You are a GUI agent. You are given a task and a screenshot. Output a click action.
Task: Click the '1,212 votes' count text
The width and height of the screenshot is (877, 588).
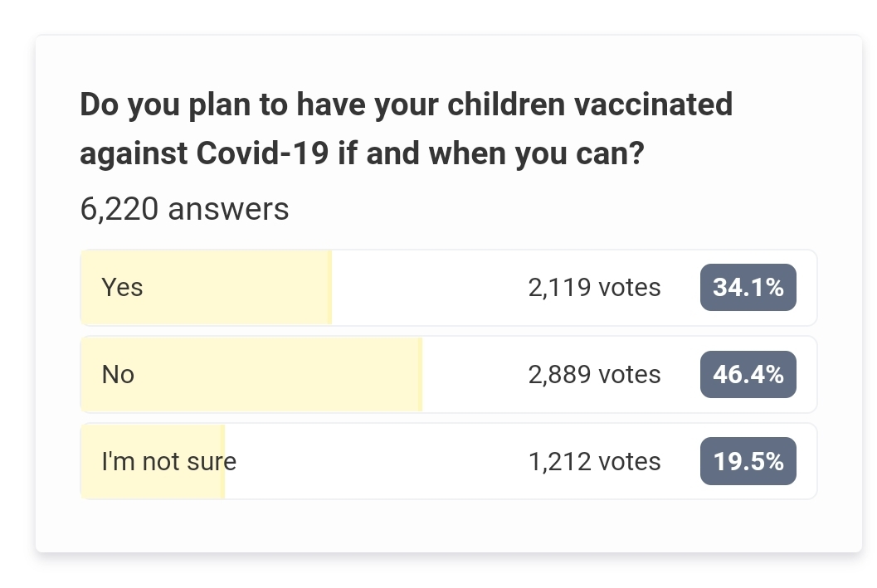tap(595, 462)
